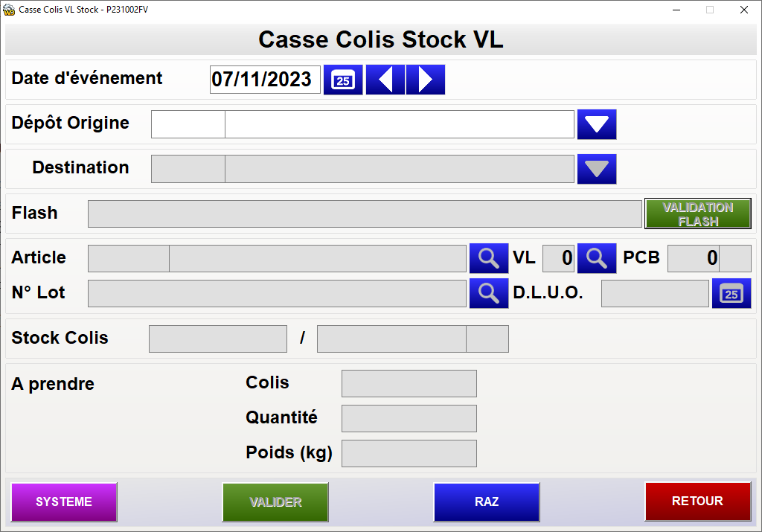Click the red RETOUR button

pos(697,502)
